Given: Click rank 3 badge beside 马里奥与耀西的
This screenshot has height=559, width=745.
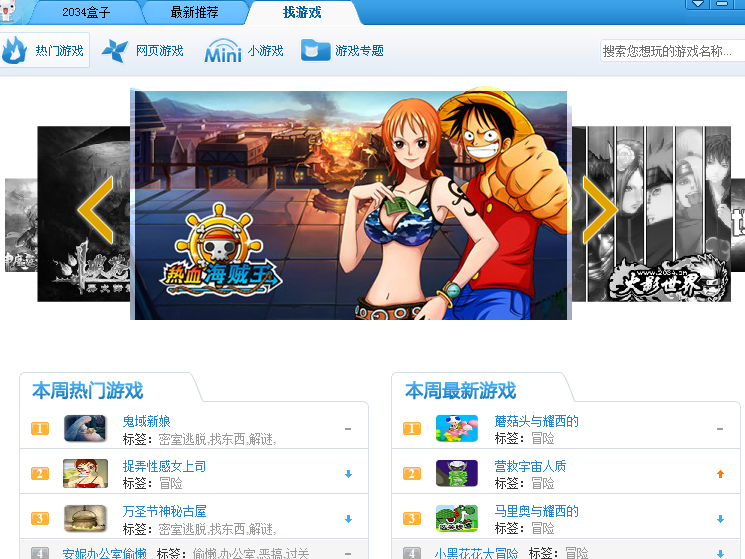Looking at the screenshot, I should (412, 519).
